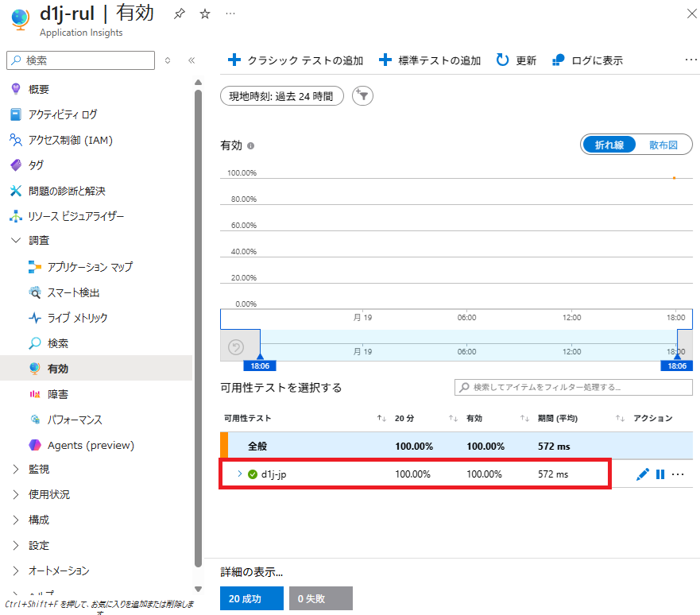Pause the d1j-jp availability test
Screen dimensions: 700x615
tap(660, 474)
